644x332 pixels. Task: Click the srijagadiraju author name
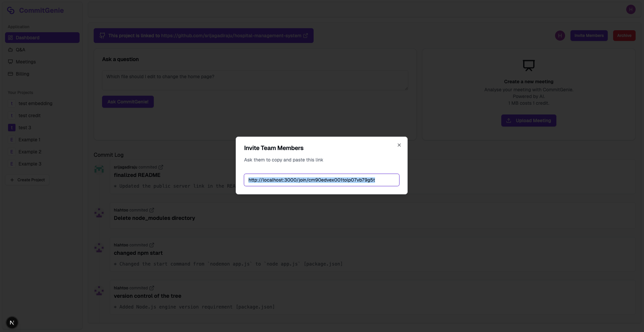(126, 167)
